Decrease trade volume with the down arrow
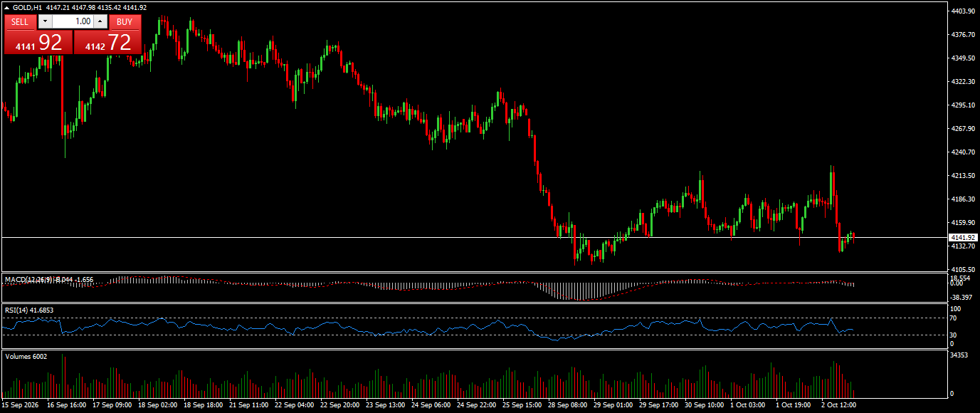980x413 pixels. 45,21
